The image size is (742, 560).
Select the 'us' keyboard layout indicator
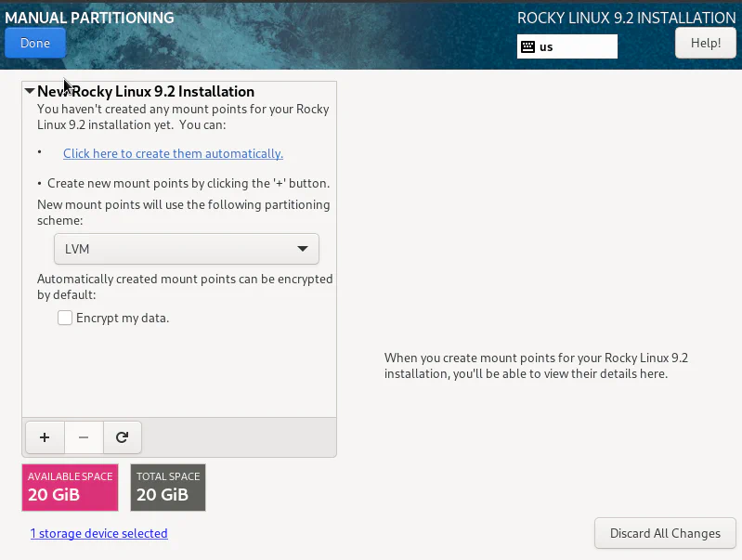coord(566,46)
